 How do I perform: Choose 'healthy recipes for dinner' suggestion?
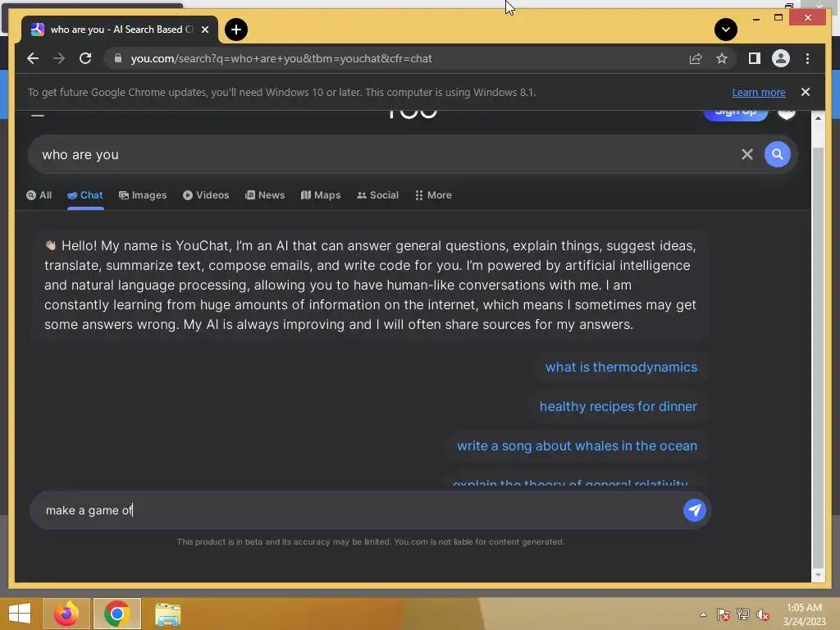(x=619, y=406)
